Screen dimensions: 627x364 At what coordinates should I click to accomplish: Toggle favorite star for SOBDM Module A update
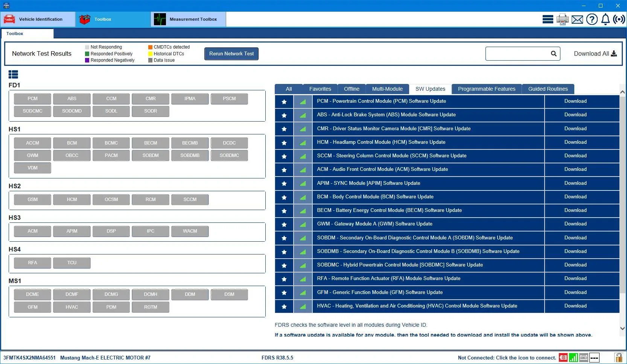(284, 238)
